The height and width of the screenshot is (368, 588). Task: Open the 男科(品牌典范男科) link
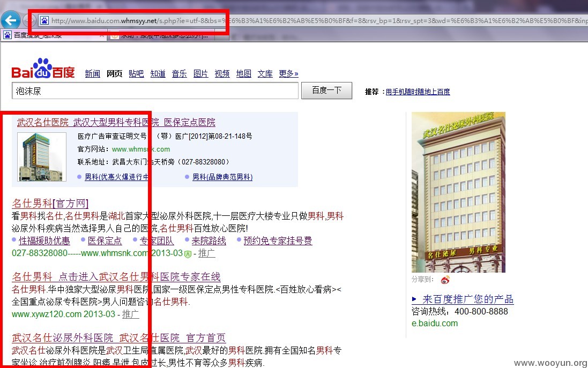(x=222, y=177)
